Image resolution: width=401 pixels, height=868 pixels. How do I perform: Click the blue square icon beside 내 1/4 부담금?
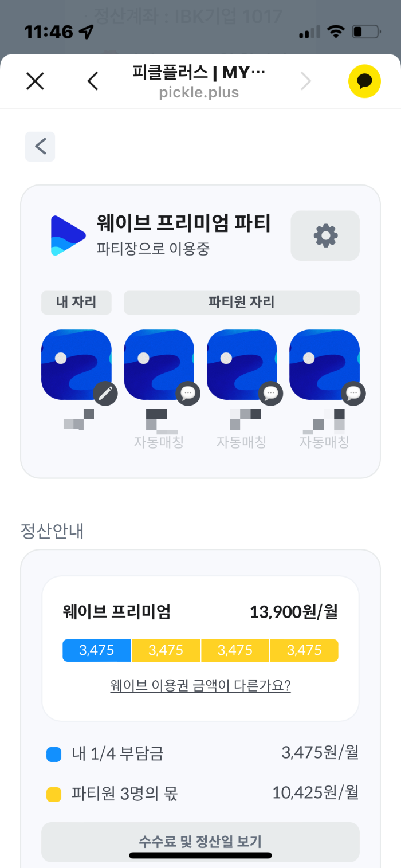coord(53,754)
